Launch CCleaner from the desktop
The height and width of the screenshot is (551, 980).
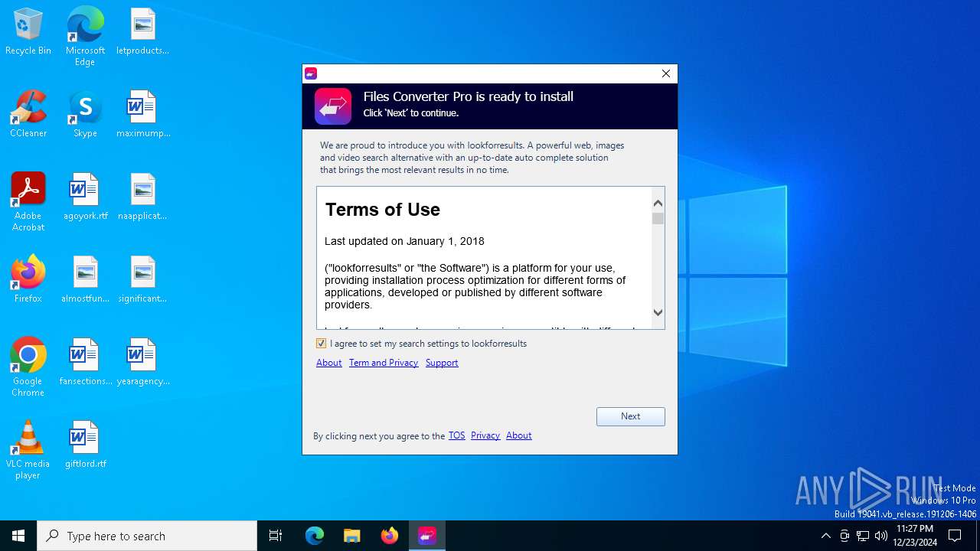(x=28, y=115)
